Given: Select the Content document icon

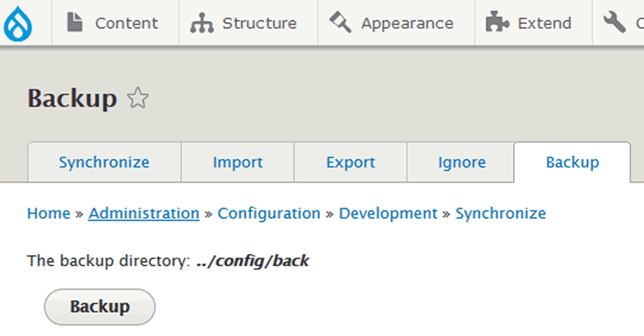Looking at the screenshot, I should (74, 21).
